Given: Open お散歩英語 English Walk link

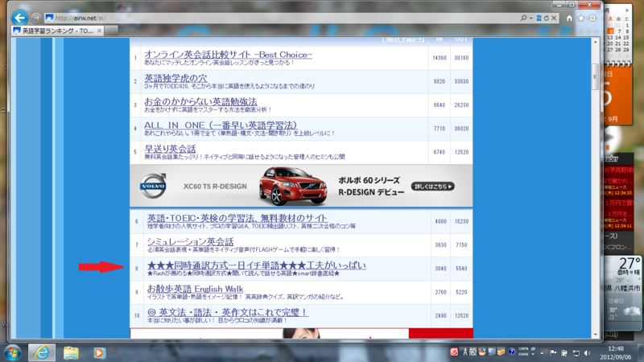Looking at the screenshot, I should 195,289.
